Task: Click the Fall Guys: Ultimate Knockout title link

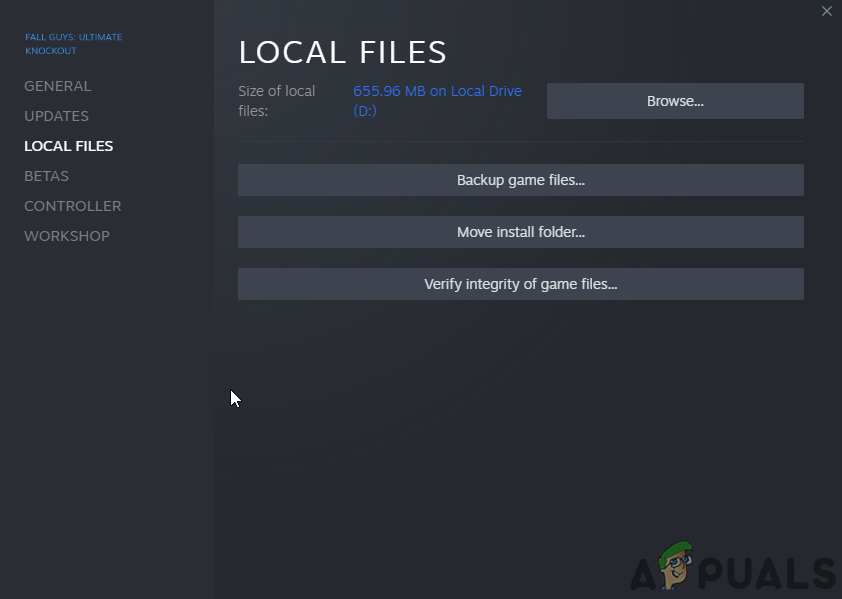Action: point(73,44)
